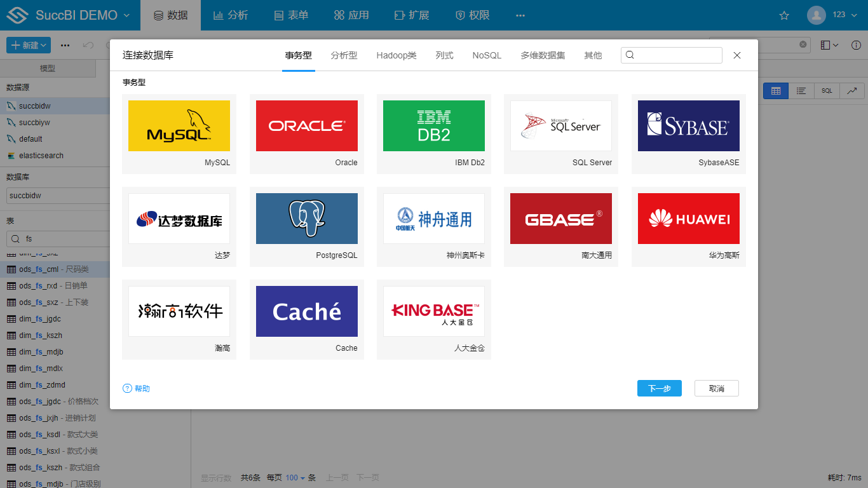868x488 pixels.
Task: Expand the SuccBI DEMO project dropdown
Action: tap(126, 15)
